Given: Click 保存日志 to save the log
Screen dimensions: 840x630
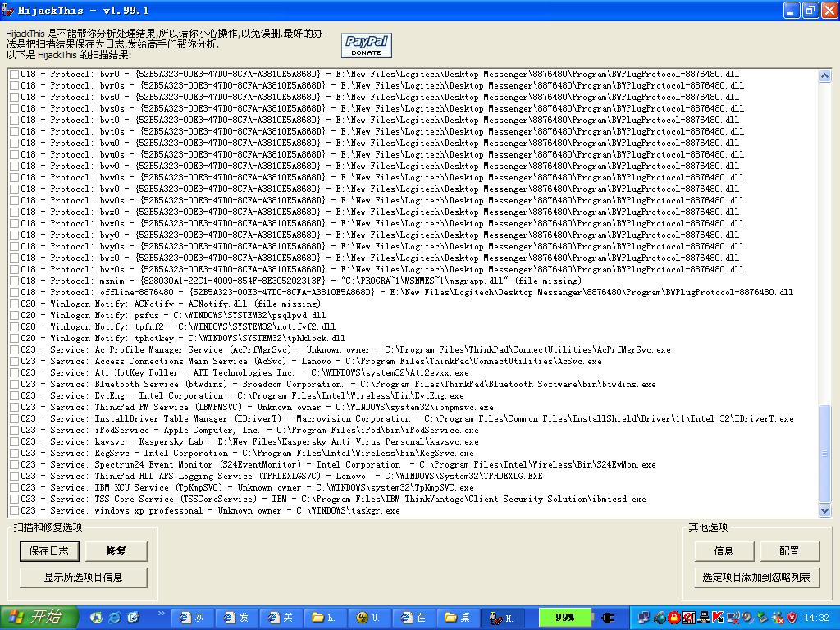Looking at the screenshot, I should point(49,550).
